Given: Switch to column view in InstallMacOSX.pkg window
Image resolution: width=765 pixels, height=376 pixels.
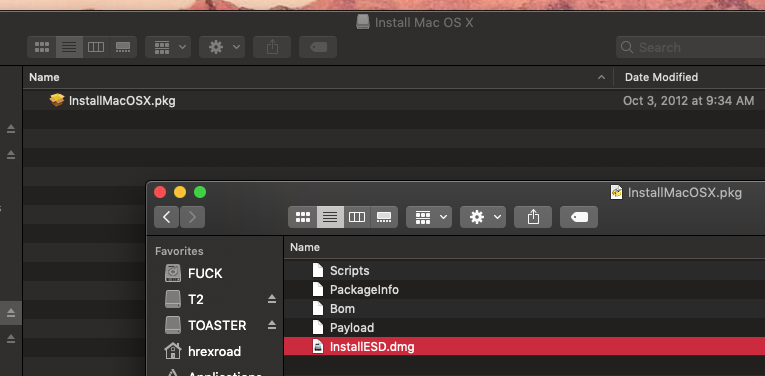Looking at the screenshot, I should (357, 217).
